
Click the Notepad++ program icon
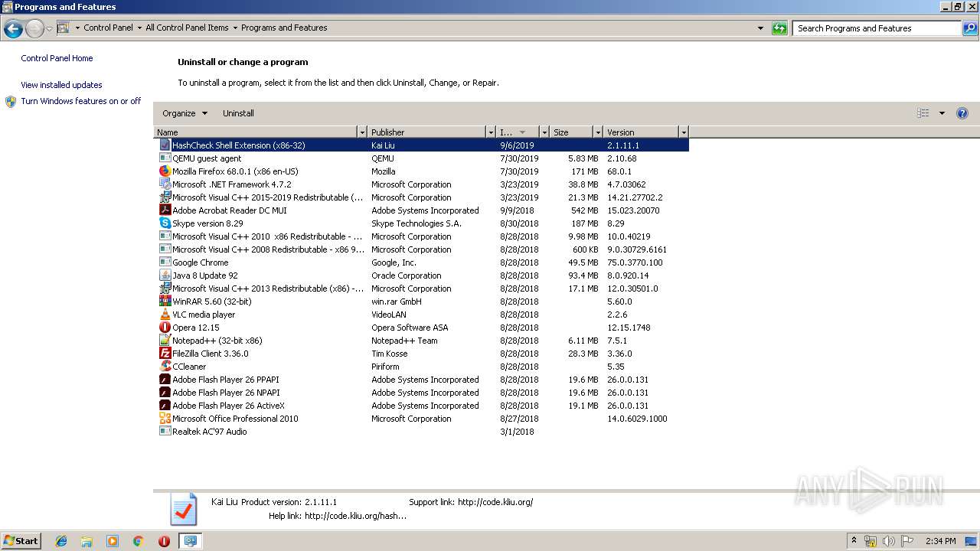(165, 341)
